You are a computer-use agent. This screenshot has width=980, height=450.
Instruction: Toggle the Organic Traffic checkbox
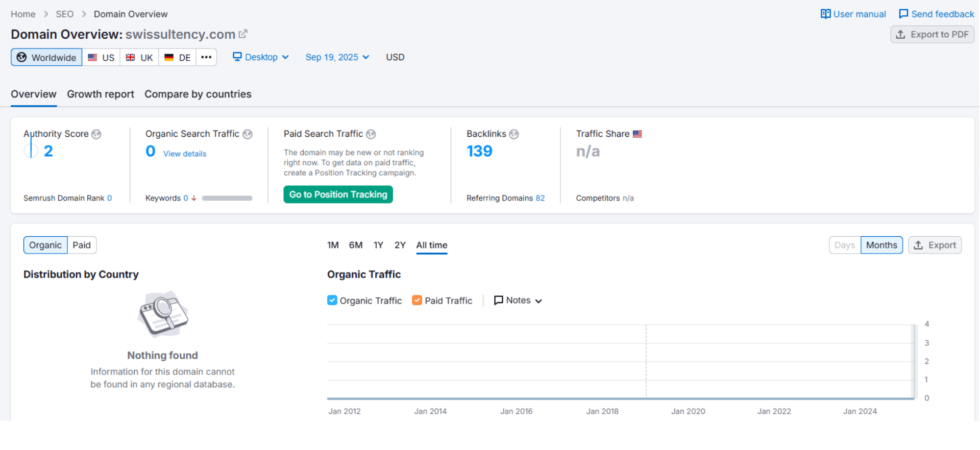click(332, 300)
